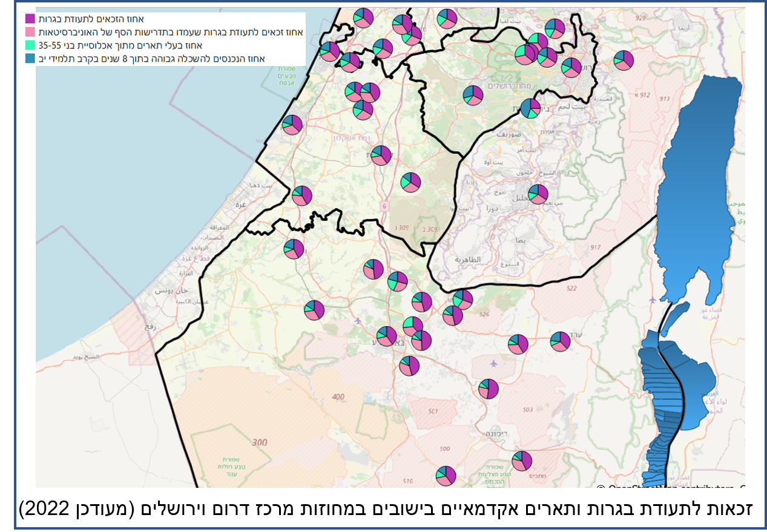767x532 pixels.
Task: Click the pink legend color swatch
Action: [x=30, y=32]
